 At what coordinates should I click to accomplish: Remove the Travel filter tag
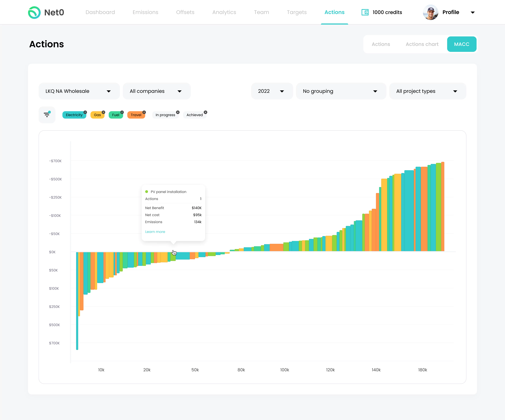144,112
